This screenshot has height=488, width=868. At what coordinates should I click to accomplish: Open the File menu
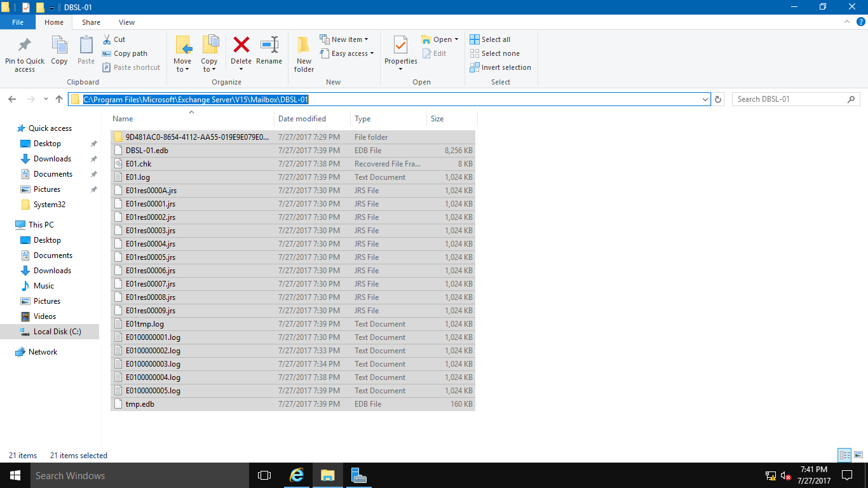[x=18, y=22]
